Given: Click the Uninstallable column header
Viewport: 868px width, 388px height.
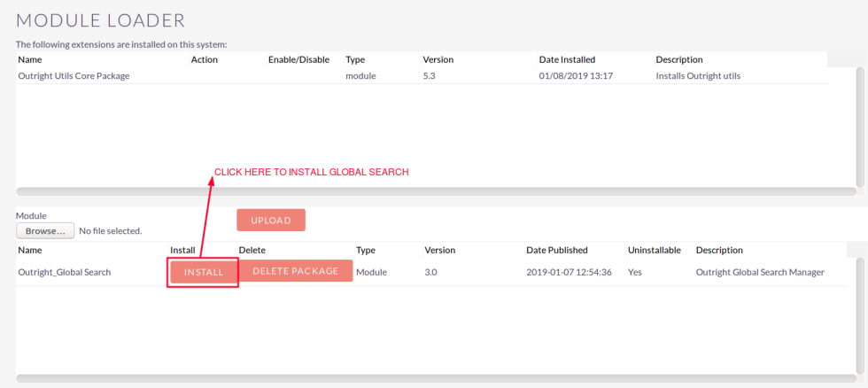Looking at the screenshot, I should point(655,250).
